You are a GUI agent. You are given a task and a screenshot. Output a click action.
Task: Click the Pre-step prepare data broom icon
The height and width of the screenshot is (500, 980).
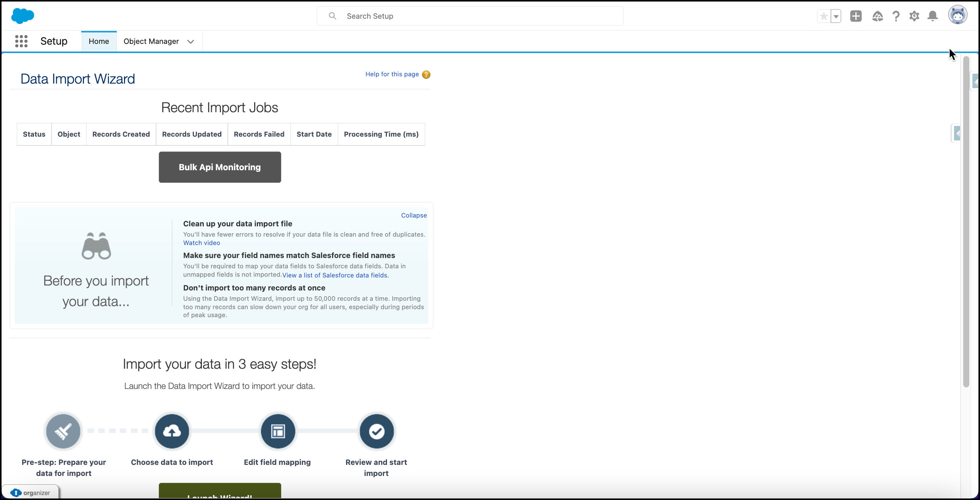click(63, 431)
